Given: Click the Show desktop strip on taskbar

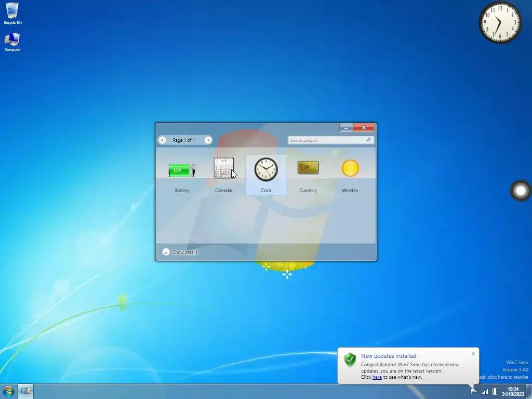Looking at the screenshot, I should click(x=528, y=392).
